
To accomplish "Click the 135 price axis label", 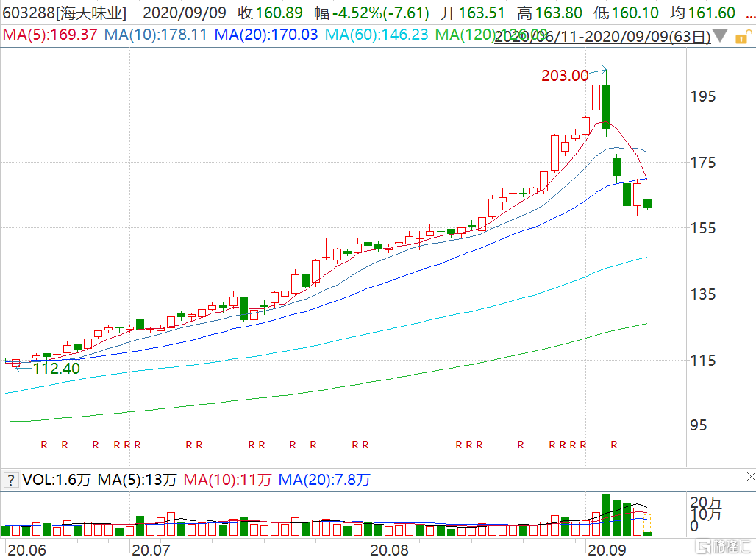I will 703,294.
